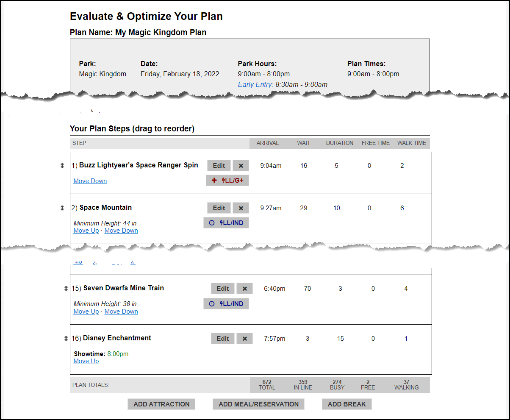Move Disney Enchantment up

pos(86,361)
